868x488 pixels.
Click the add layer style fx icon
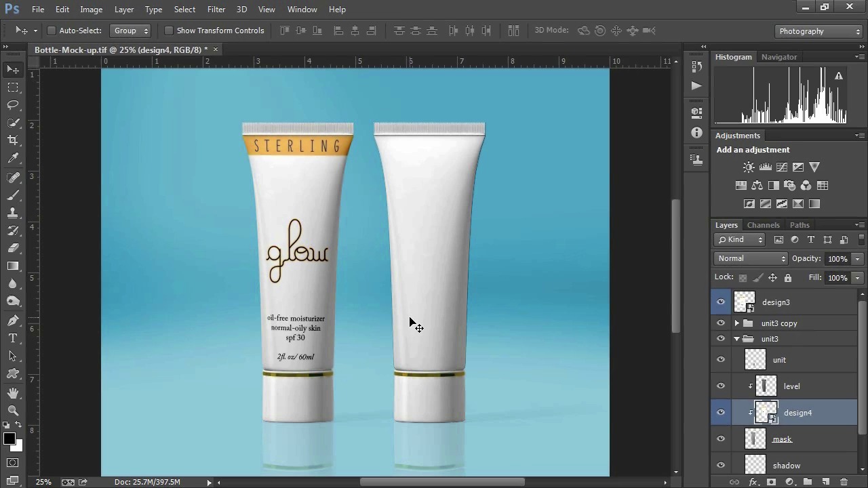[753, 482]
